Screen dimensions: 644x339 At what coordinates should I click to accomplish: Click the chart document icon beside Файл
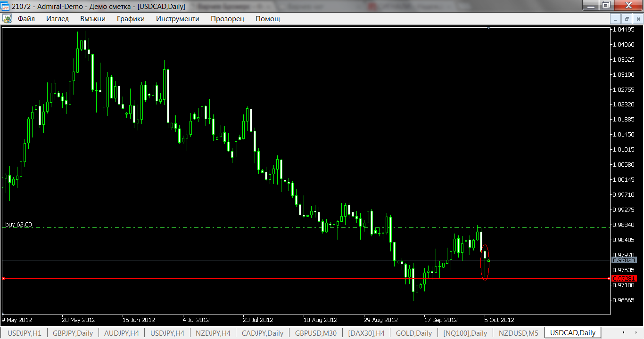(x=7, y=19)
